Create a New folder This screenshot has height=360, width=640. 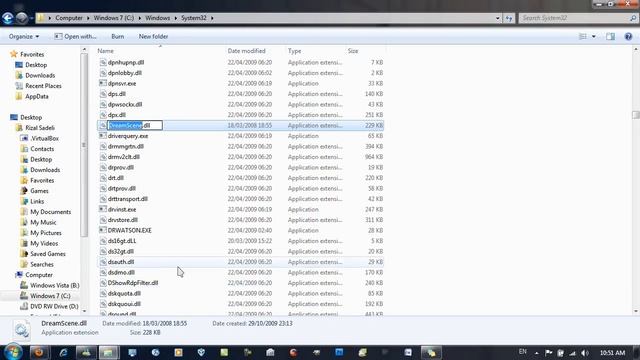pyautogui.click(x=153, y=36)
